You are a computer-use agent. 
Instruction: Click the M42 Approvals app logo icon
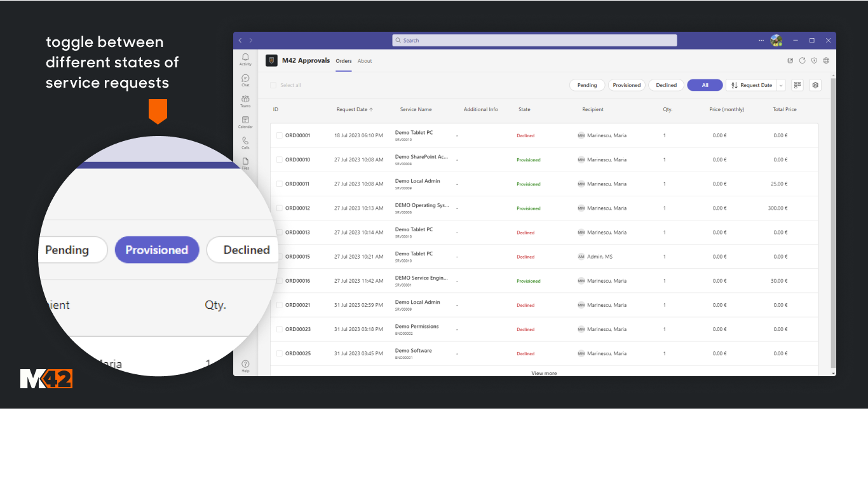(x=271, y=61)
